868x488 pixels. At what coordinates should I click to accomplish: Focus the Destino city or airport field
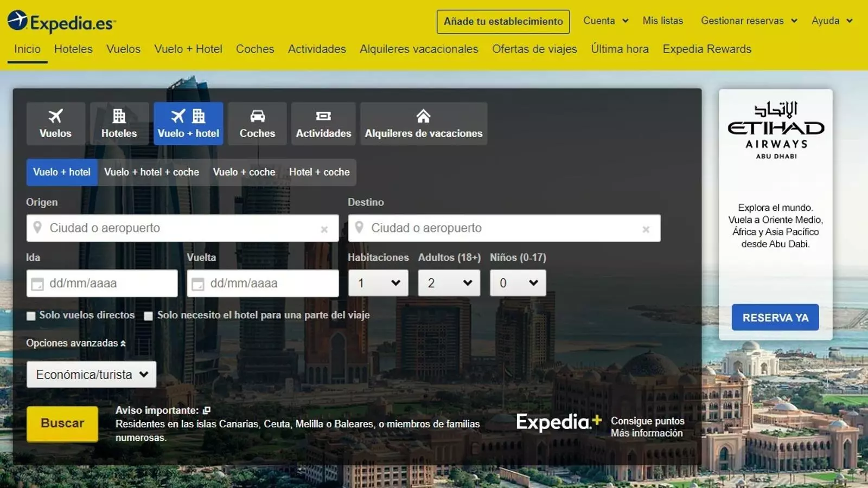pyautogui.click(x=504, y=228)
